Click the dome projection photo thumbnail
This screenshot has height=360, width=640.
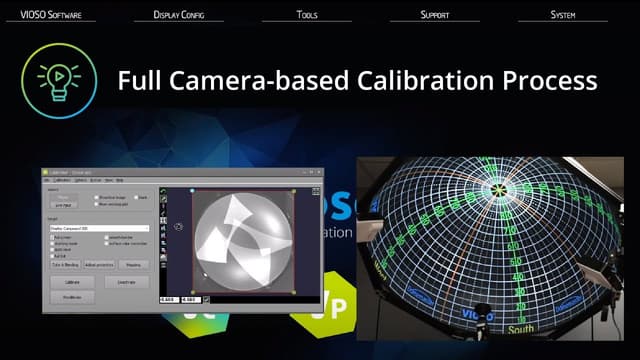click(x=490, y=249)
